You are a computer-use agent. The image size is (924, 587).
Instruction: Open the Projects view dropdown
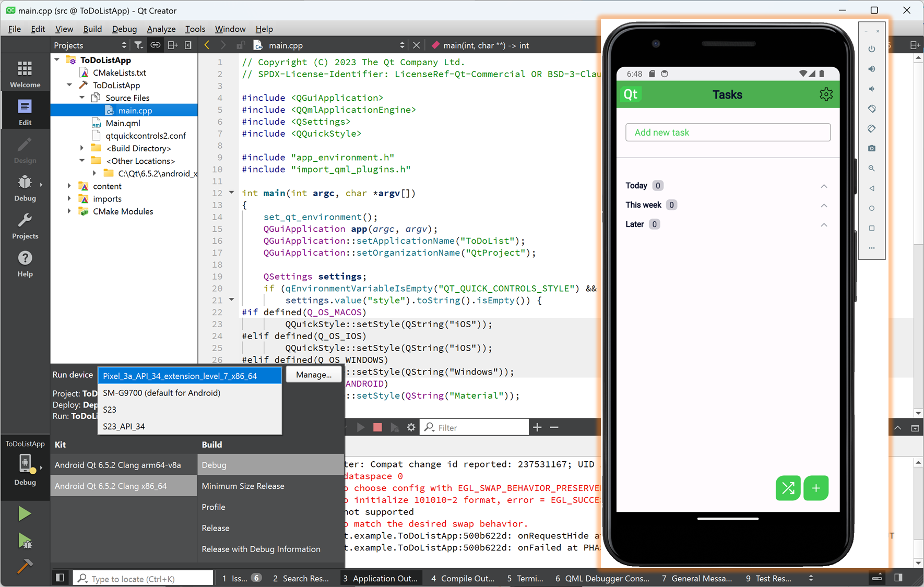[90, 45]
